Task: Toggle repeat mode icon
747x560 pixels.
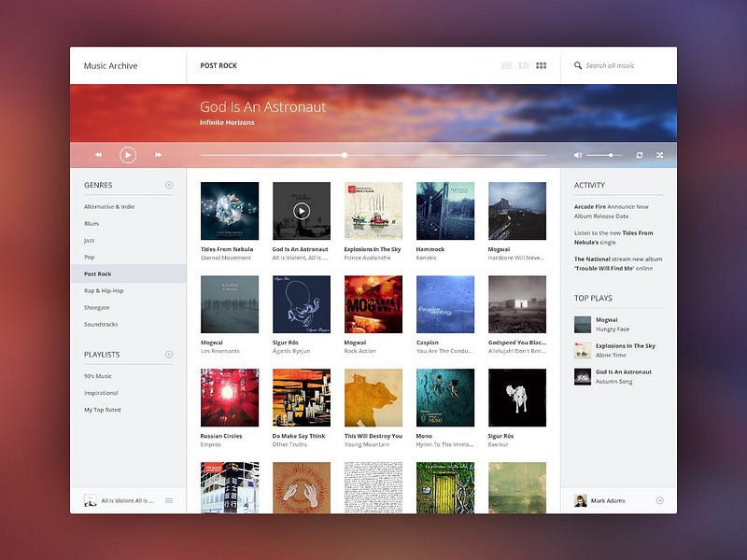Action: [x=640, y=155]
